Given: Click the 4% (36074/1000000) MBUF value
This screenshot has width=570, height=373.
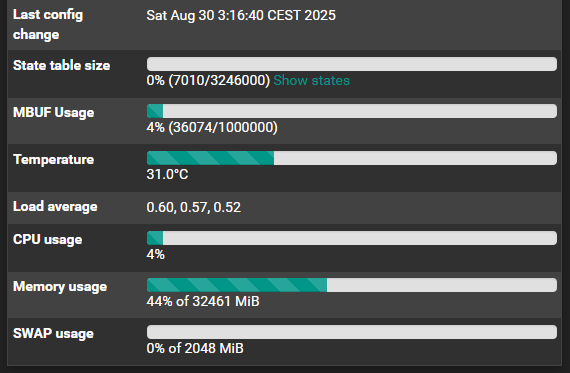Looking at the screenshot, I should (x=212, y=128).
